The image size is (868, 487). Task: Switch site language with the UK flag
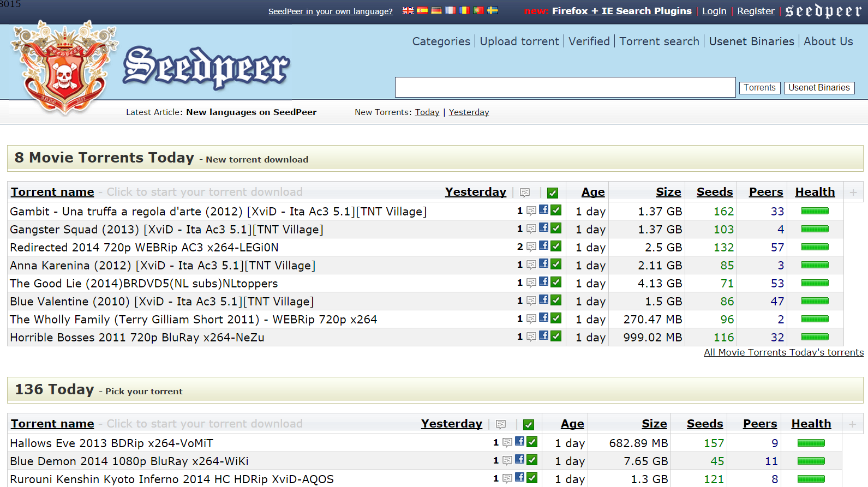(x=408, y=10)
